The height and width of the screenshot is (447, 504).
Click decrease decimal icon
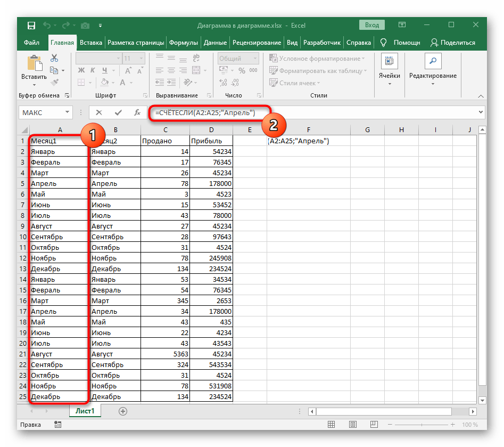235,83
